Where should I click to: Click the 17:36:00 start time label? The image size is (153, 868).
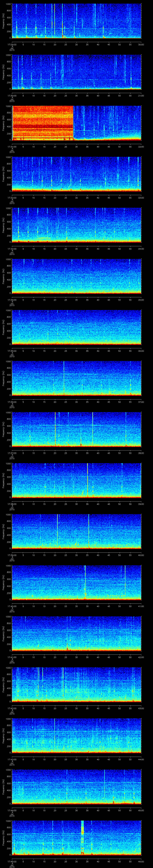[12, 402]
